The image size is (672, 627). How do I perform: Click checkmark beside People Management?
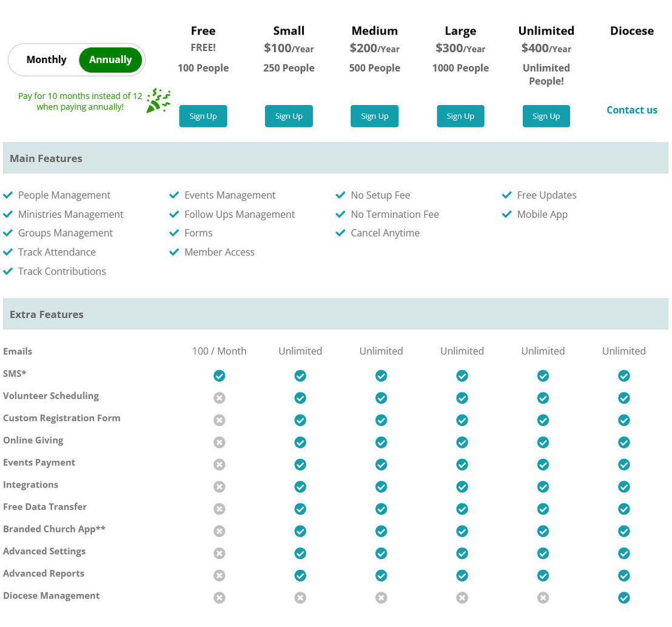pos(8,195)
